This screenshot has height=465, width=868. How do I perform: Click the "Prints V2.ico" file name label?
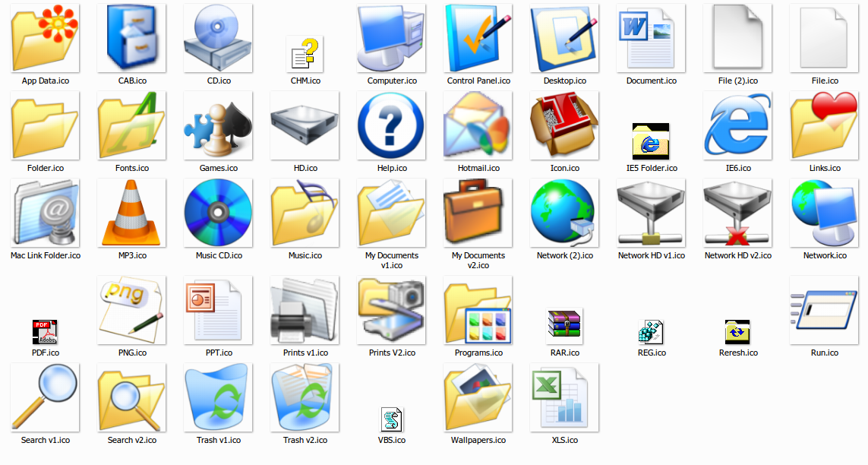pos(392,353)
